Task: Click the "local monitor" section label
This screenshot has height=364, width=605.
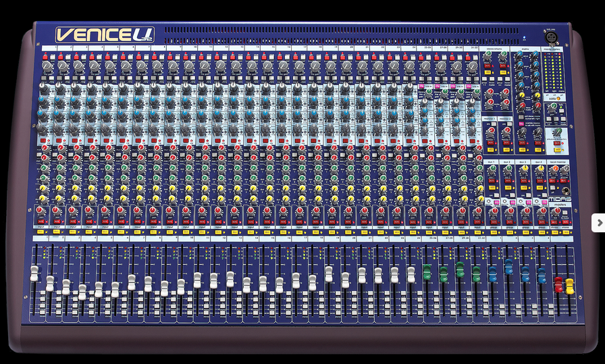Action: pos(559,161)
